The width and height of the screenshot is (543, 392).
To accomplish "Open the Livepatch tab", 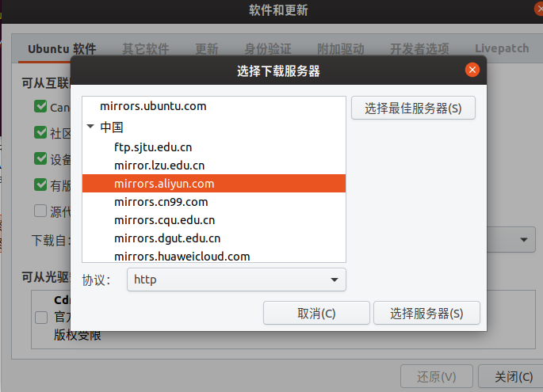I will [x=502, y=48].
